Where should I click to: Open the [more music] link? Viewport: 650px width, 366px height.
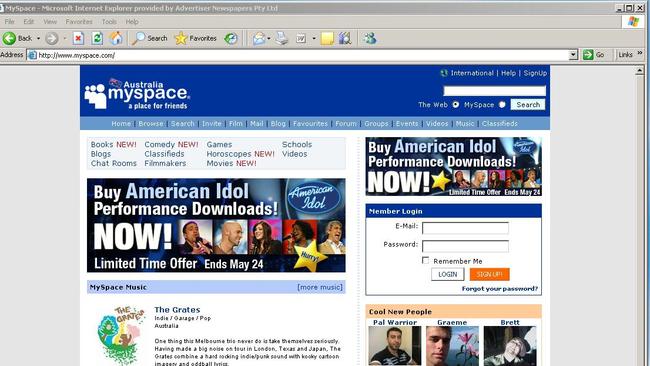click(x=320, y=287)
